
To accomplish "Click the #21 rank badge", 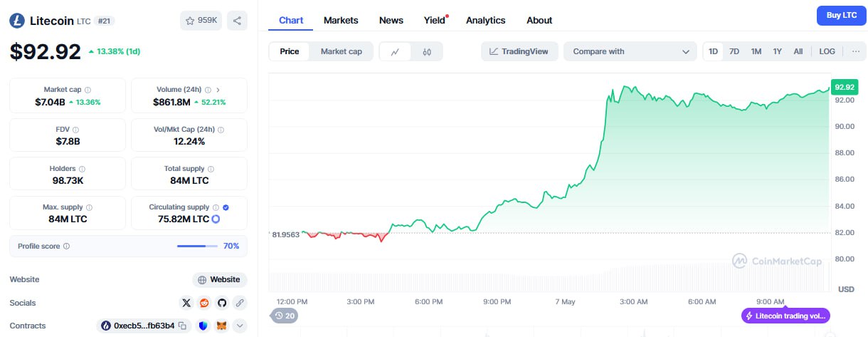I will (x=104, y=21).
